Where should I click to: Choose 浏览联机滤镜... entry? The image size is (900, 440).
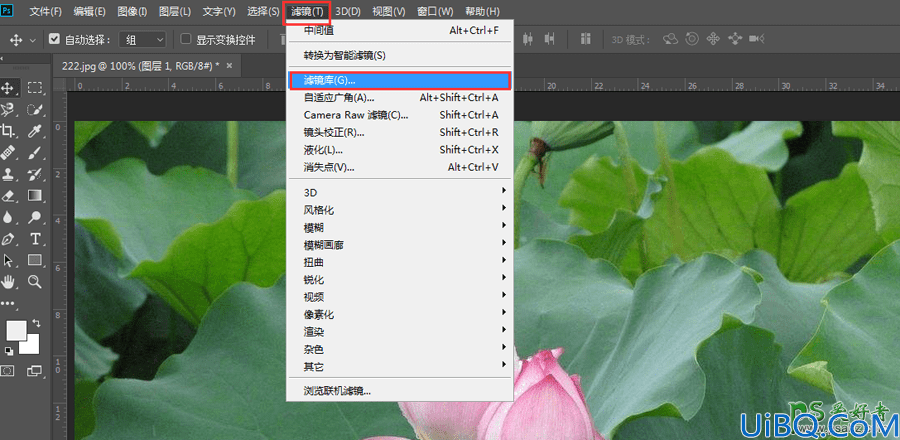[x=399, y=391]
